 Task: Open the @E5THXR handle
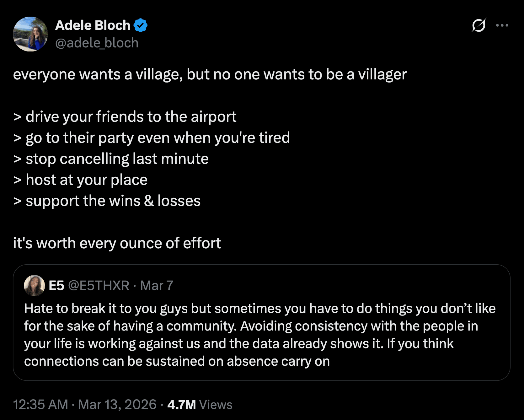coord(99,286)
